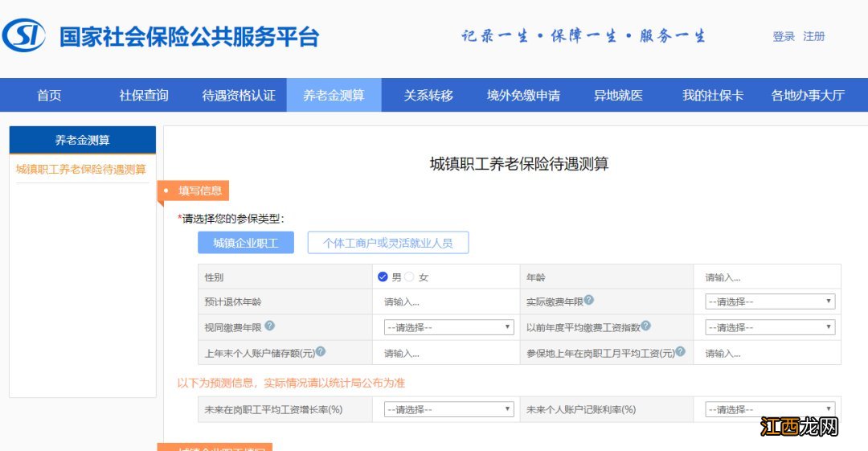Open help icon for 上年末个人账户储存额
Screen dimensions: 868x451
pyautogui.click(x=321, y=351)
